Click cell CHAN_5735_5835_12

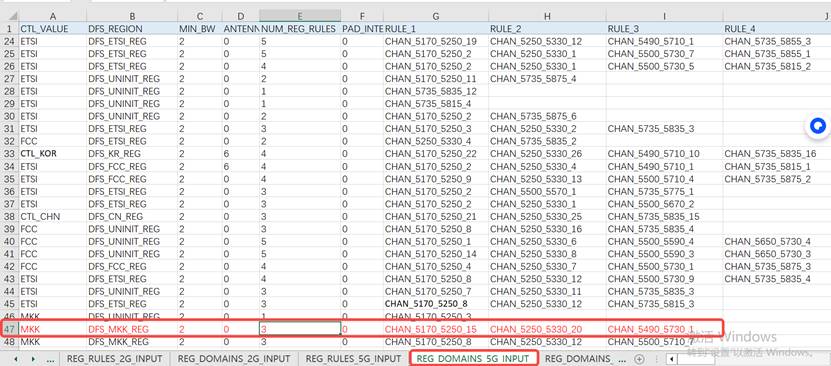point(436,91)
